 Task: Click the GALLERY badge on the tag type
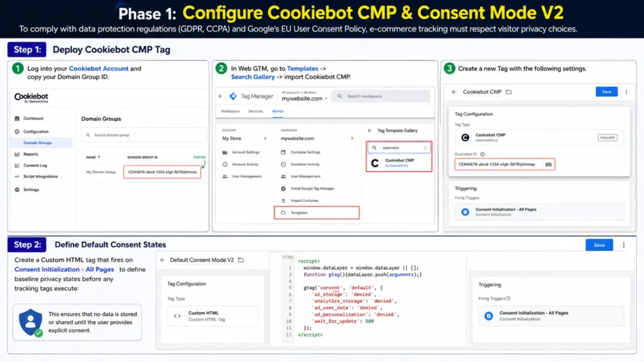608,138
